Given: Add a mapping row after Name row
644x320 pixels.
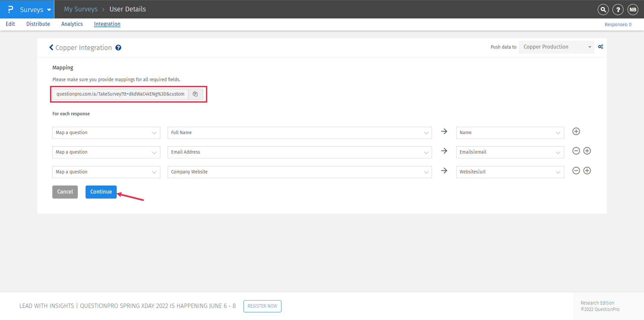Looking at the screenshot, I should pos(576,131).
